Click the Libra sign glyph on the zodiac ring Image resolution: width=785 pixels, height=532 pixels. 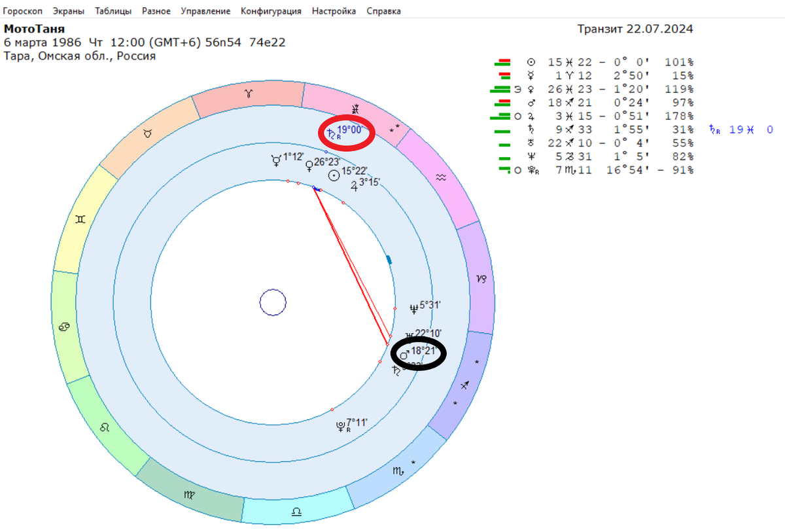(296, 512)
